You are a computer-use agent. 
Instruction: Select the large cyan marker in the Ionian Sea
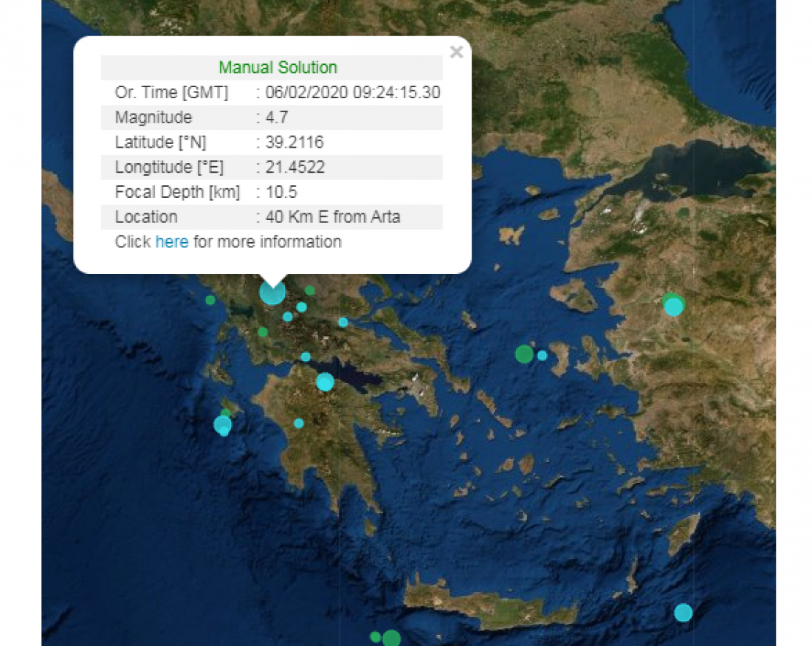[222, 425]
